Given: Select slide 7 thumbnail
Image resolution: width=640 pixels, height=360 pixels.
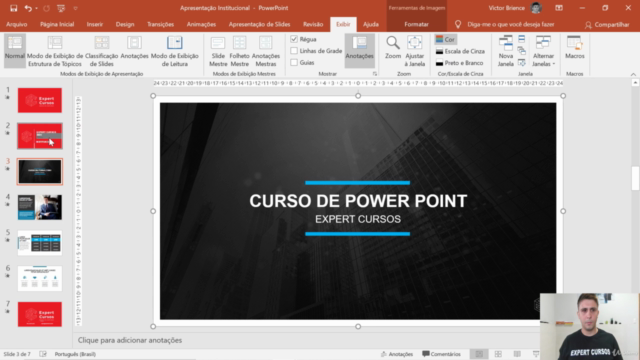Looking at the screenshot, I should pos(40,314).
